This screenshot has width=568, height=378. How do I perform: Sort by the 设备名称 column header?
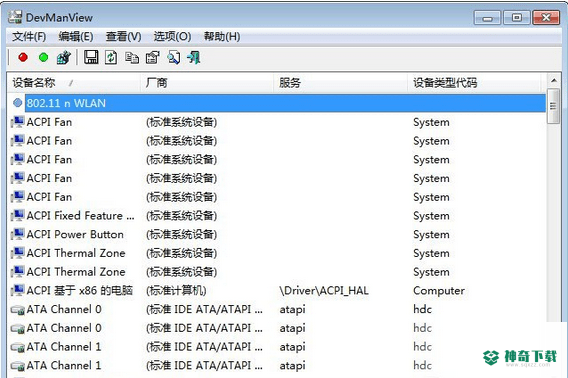(x=74, y=83)
